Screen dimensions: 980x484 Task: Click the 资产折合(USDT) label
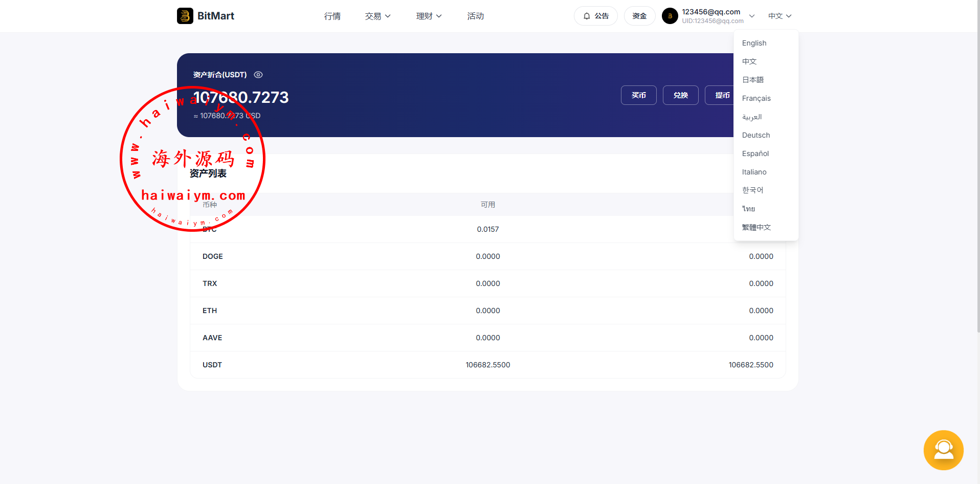pyautogui.click(x=220, y=75)
